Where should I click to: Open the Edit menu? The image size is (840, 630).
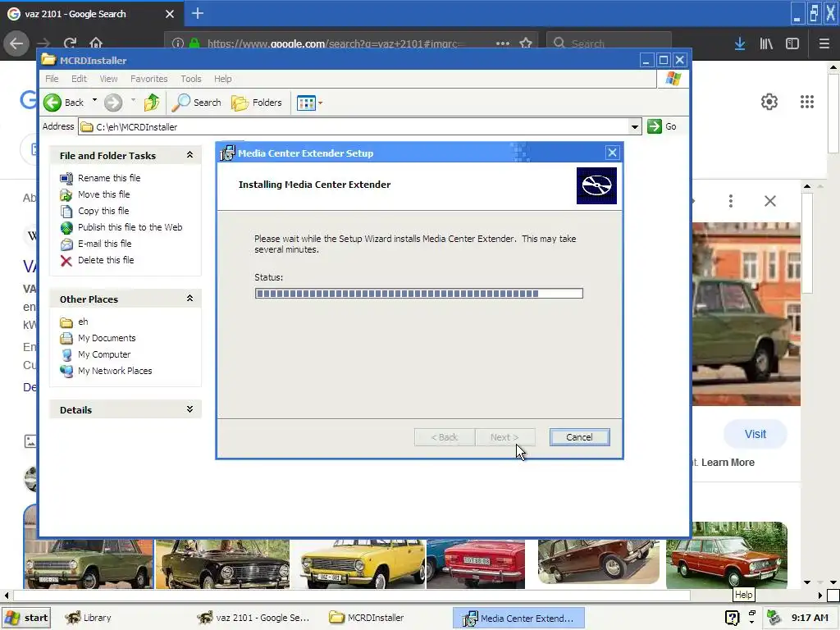pos(79,79)
